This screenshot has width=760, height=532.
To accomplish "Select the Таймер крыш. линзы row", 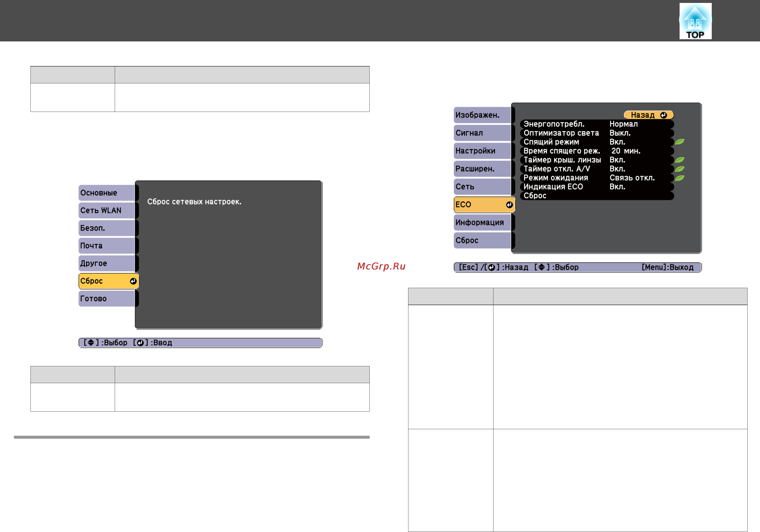I will coord(597,160).
